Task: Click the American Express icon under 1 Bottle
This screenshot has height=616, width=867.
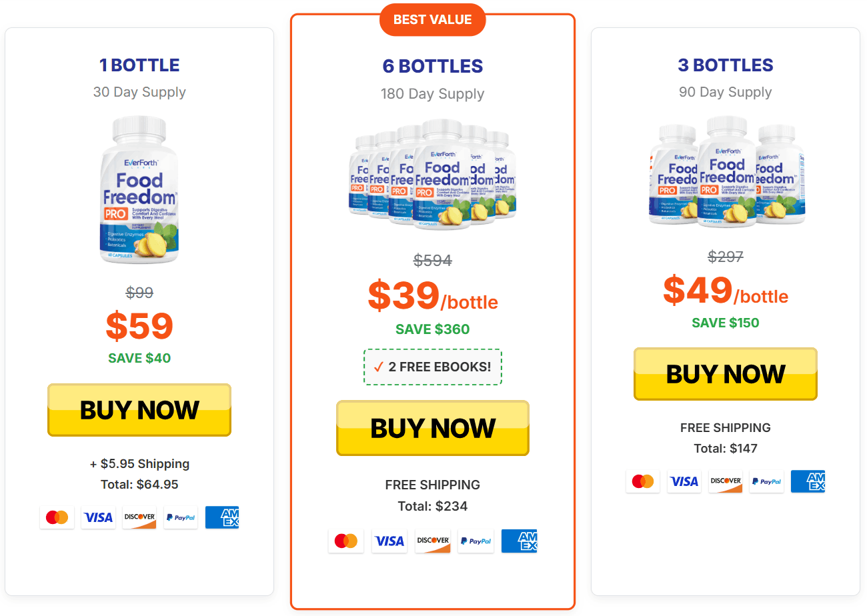Action: tap(222, 517)
